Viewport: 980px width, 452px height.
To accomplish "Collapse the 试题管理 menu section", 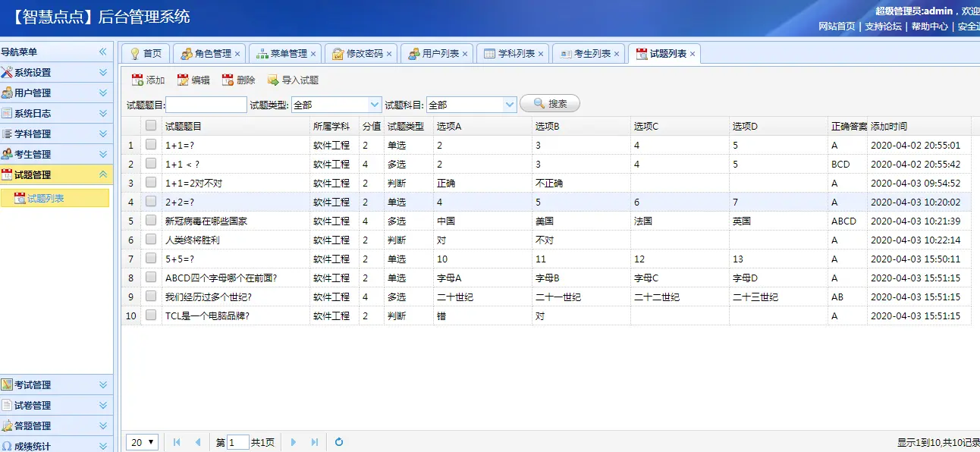I will pos(103,174).
